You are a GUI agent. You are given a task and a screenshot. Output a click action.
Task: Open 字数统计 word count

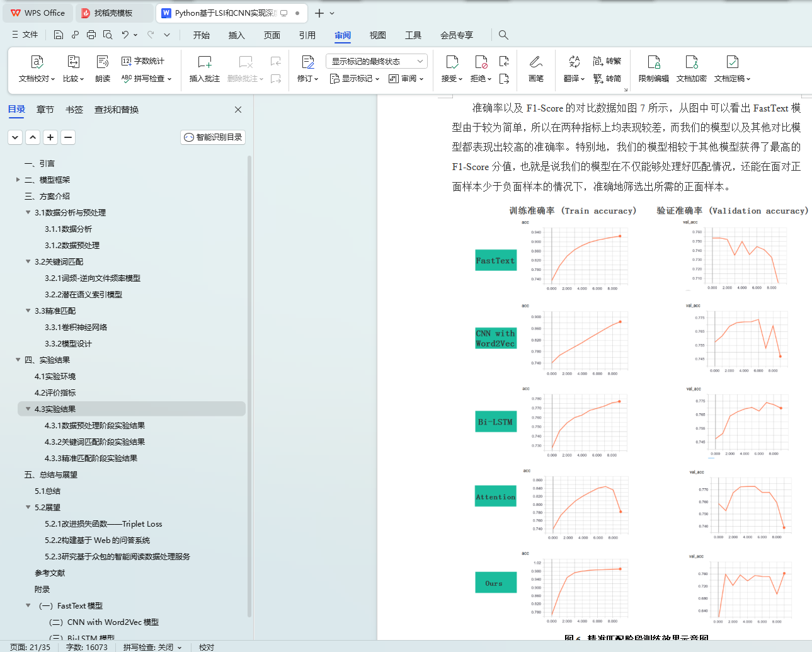143,61
